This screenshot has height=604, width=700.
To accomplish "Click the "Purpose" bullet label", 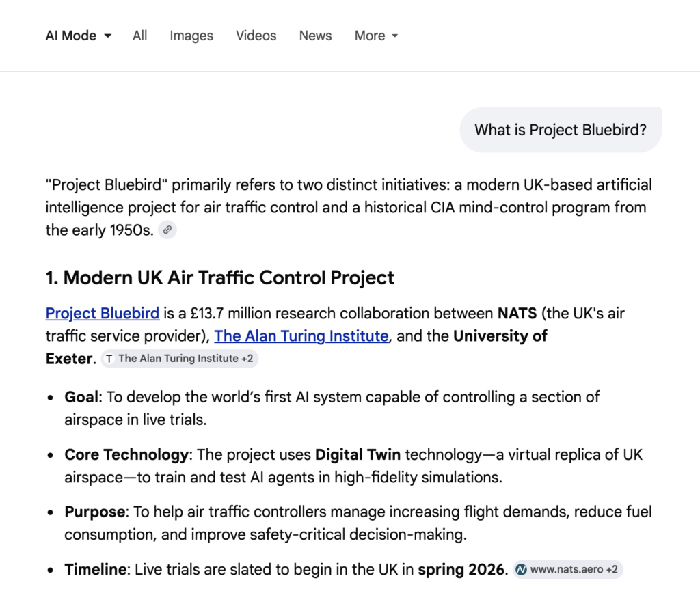I will tap(96, 512).
